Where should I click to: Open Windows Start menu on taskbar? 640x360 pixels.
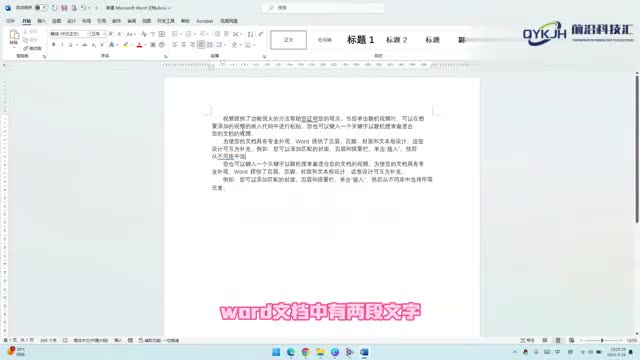(x=276, y=352)
